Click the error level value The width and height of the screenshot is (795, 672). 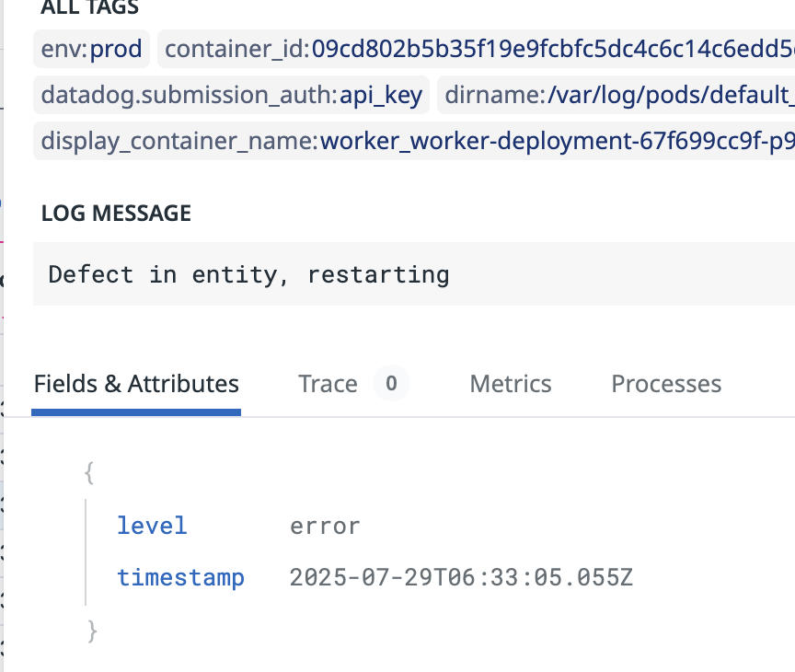tap(325, 526)
